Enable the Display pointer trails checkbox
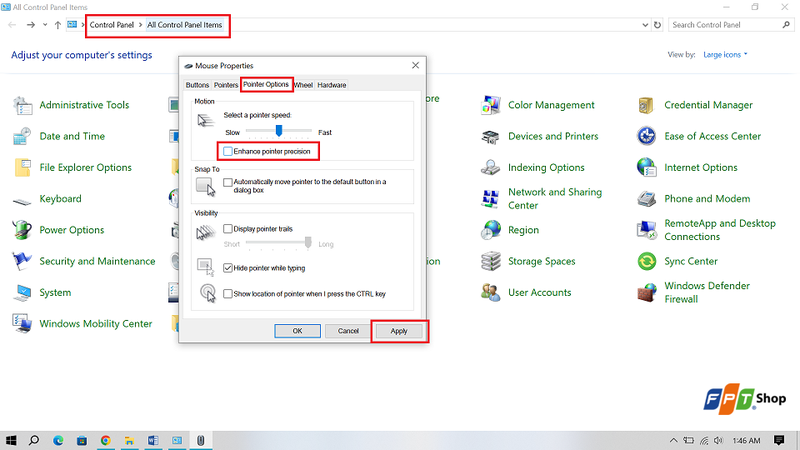Image resolution: width=800 pixels, height=450 pixels. [228, 229]
